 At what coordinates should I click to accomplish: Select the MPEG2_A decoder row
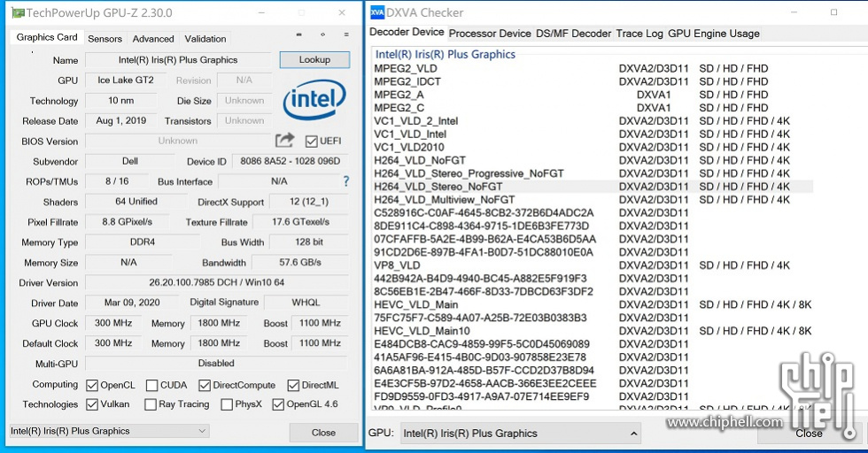coord(593,95)
